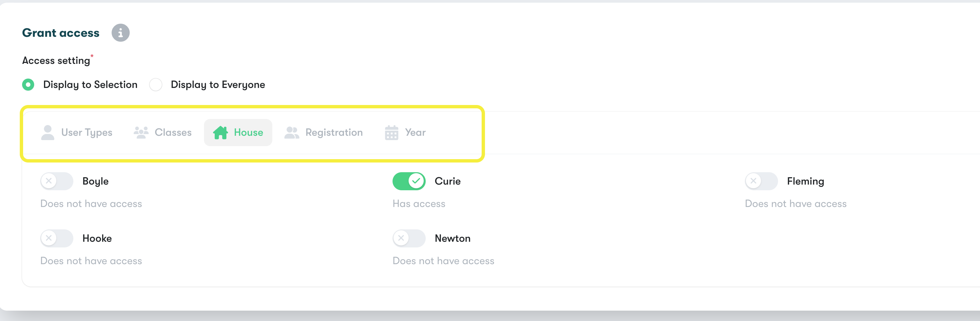Toggle on Fleming house access
The image size is (980, 321).
[x=761, y=181]
